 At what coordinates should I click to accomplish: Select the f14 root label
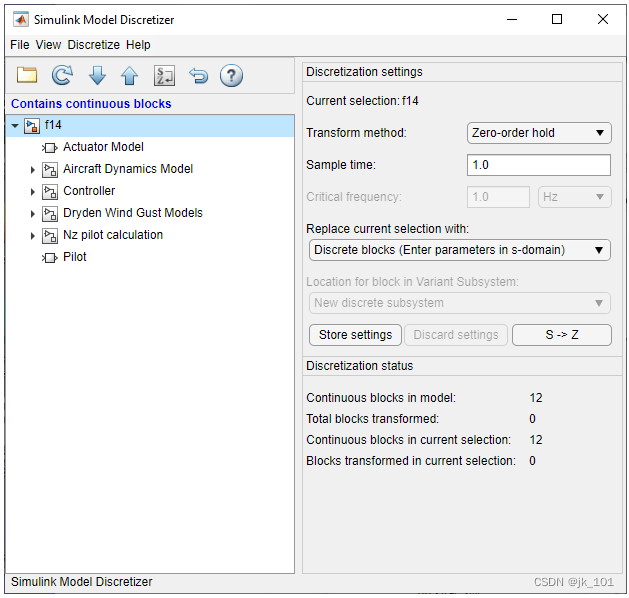[53, 125]
